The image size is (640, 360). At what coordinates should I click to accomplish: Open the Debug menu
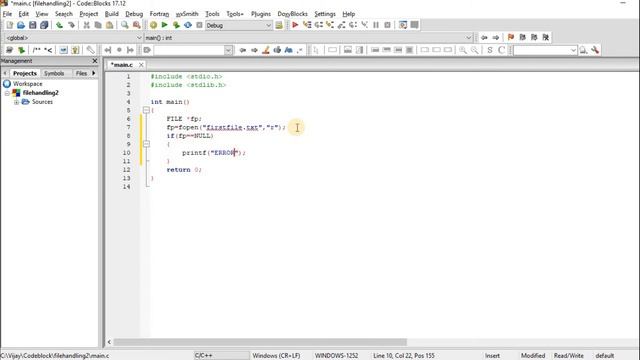pyautogui.click(x=134, y=14)
